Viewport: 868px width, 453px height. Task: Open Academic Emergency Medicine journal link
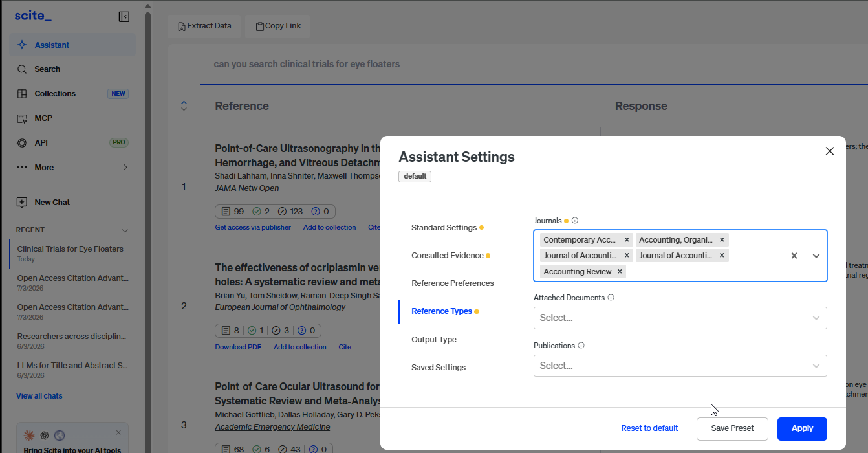coord(272,427)
